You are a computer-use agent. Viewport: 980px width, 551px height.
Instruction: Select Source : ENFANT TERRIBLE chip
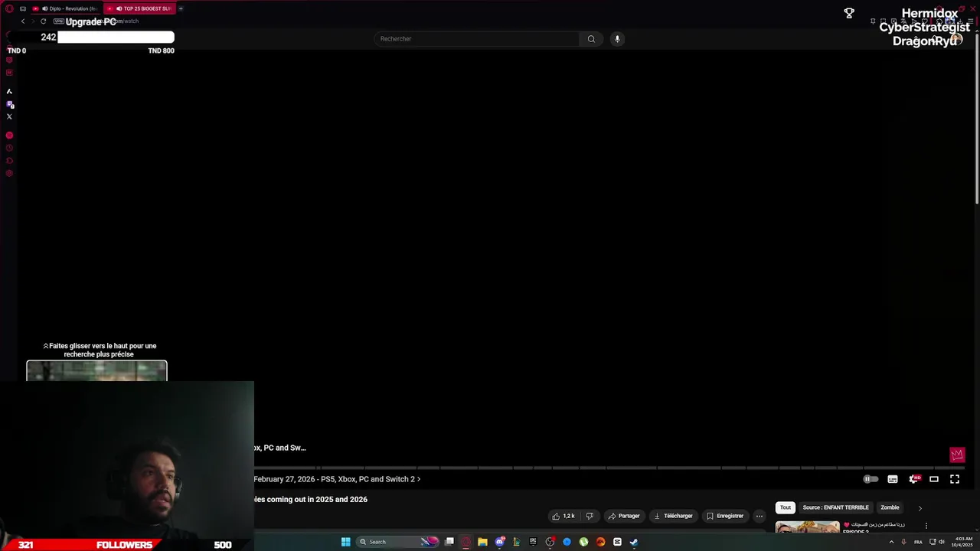pos(835,507)
